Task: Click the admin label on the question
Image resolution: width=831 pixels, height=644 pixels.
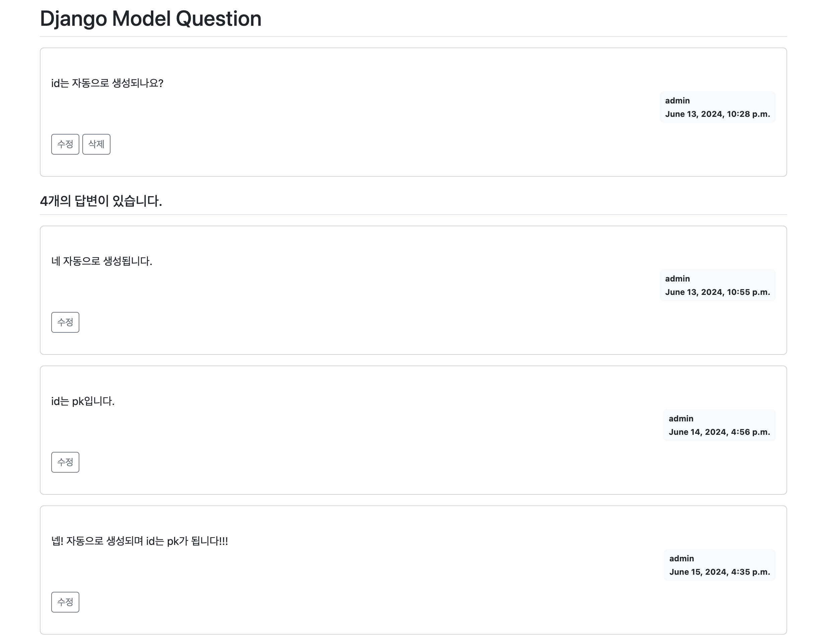Action: tap(677, 100)
